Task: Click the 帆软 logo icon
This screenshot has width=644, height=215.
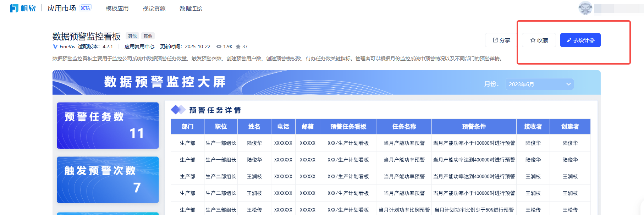Action: pyautogui.click(x=14, y=8)
